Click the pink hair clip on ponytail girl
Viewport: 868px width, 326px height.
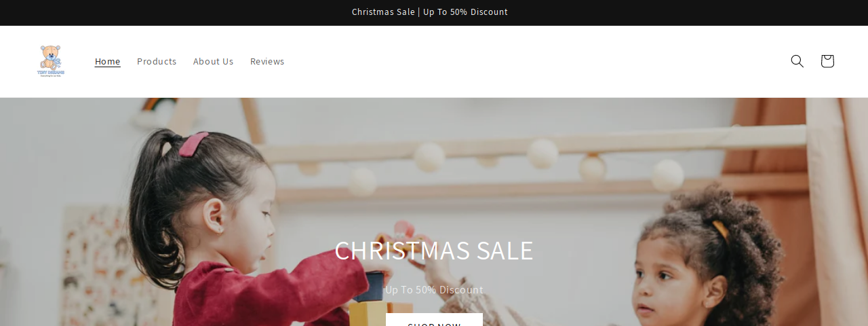(193, 144)
